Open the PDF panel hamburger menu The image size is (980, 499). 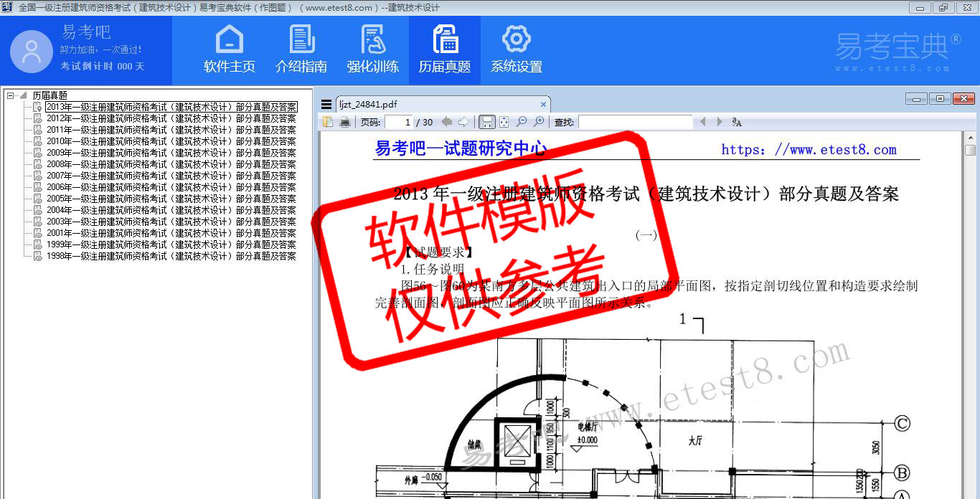click(x=326, y=104)
